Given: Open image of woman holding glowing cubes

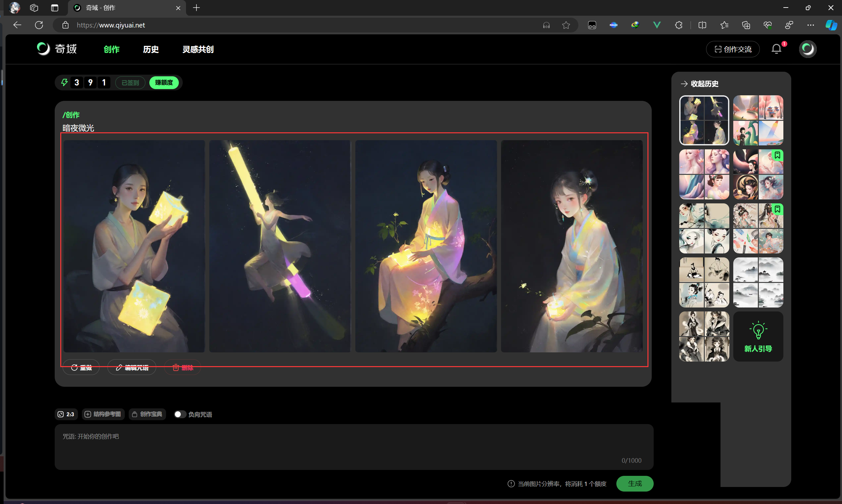Looking at the screenshot, I should pyautogui.click(x=134, y=246).
